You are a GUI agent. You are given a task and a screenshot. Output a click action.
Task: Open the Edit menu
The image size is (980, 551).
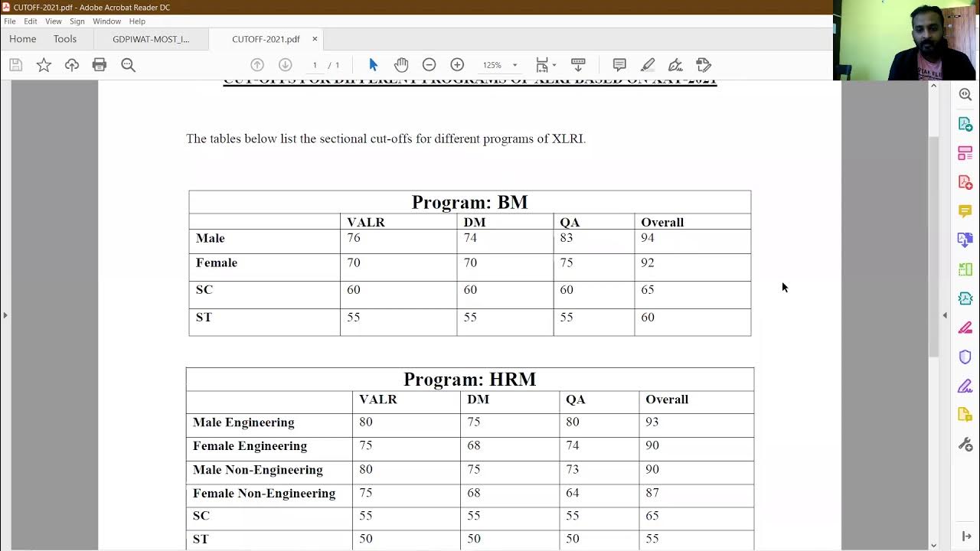click(31, 21)
